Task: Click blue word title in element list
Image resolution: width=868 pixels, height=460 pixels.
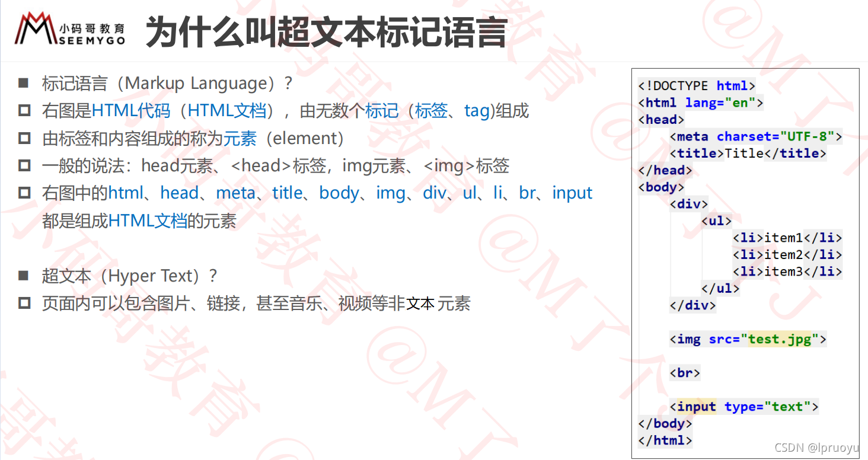Action: tap(288, 193)
